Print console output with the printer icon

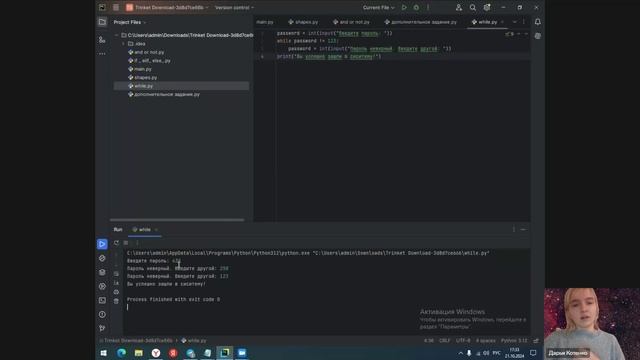[116, 292]
